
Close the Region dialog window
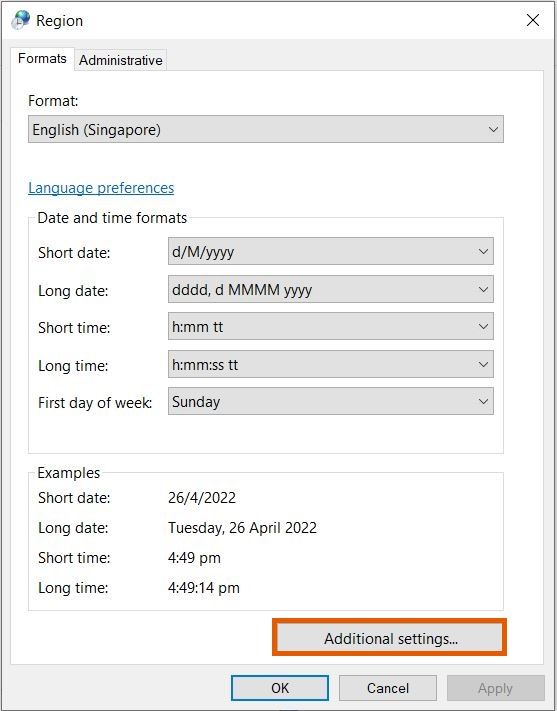pos(533,20)
